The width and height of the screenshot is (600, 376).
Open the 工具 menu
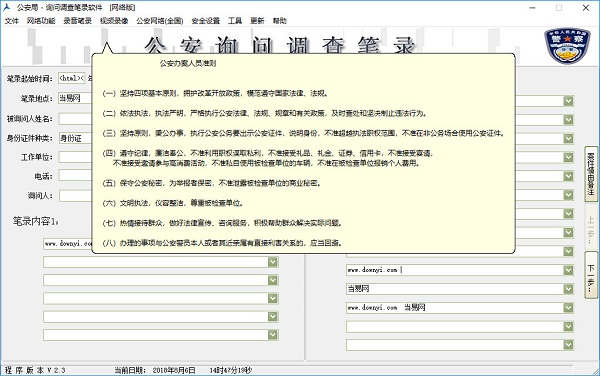(x=235, y=21)
